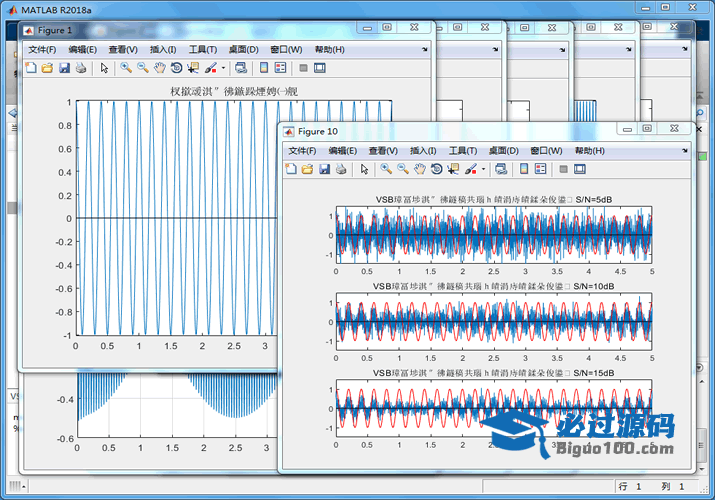The image size is (715, 500).
Task: Click New Figure icon in Figure 10
Action: 291,169
